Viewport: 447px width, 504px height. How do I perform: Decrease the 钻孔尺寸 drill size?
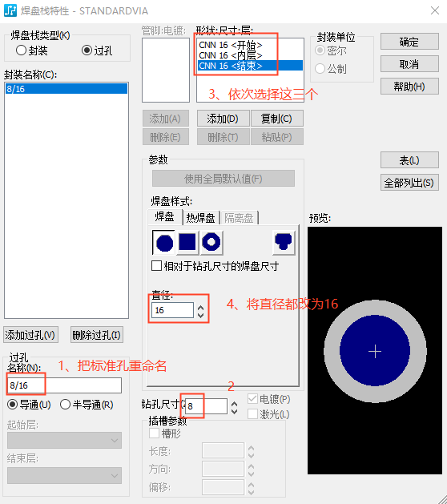click(234, 411)
